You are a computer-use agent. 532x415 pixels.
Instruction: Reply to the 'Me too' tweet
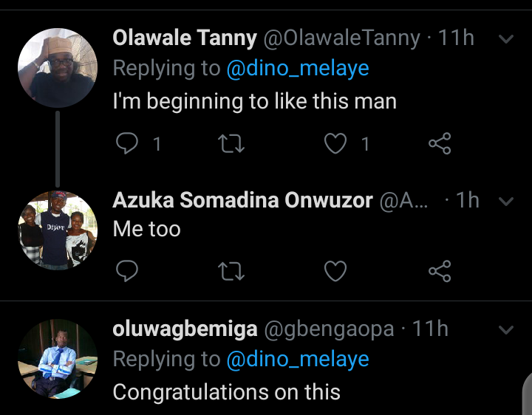pyautogui.click(x=127, y=271)
